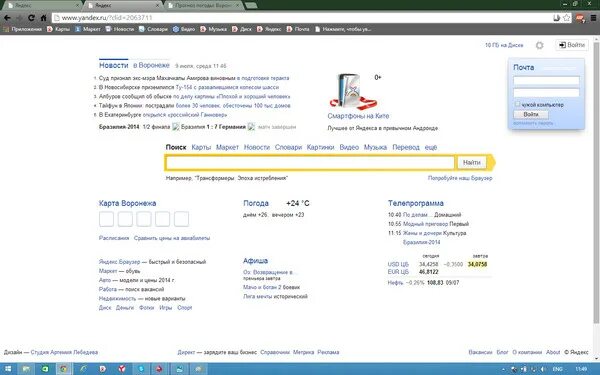Screen dimensions: 600x375
Task: Switch to the first Яндекс browser tab
Action: 41,5
